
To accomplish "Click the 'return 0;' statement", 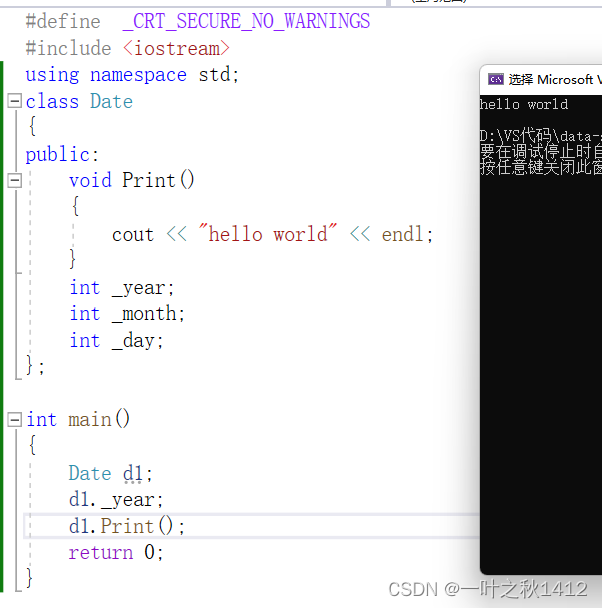I will [116, 552].
